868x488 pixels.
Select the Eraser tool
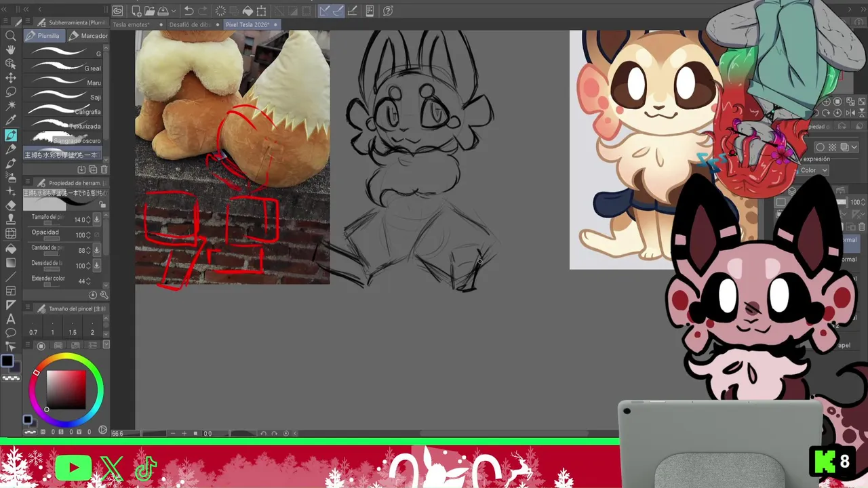[x=11, y=205]
